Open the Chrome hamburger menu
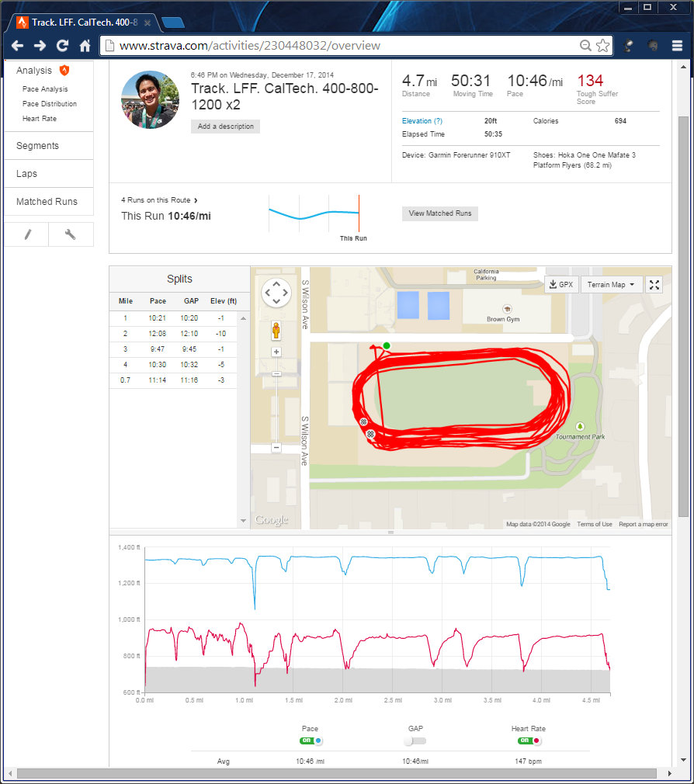Viewport: 694px width, 784px height. [x=677, y=46]
